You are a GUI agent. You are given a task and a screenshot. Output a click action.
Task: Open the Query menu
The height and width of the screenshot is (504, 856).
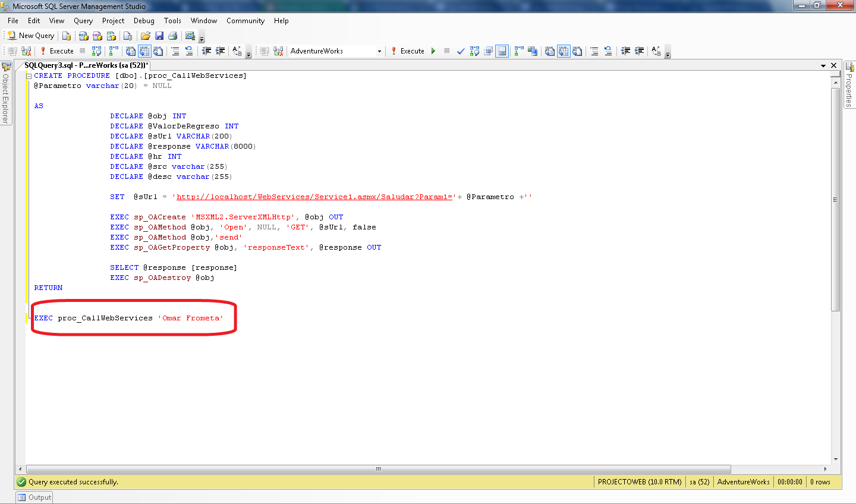(83, 21)
